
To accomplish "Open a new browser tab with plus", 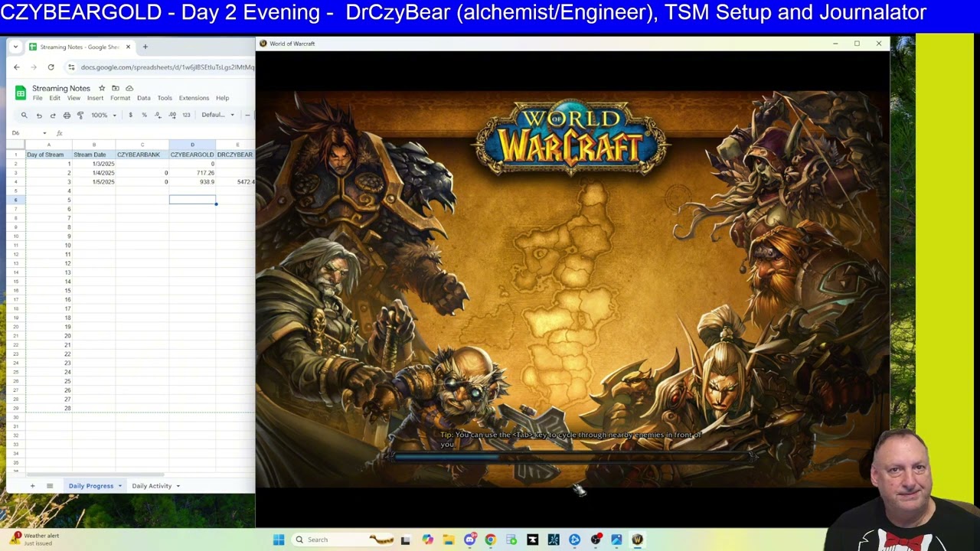I will pyautogui.click(x=145, y=47).
